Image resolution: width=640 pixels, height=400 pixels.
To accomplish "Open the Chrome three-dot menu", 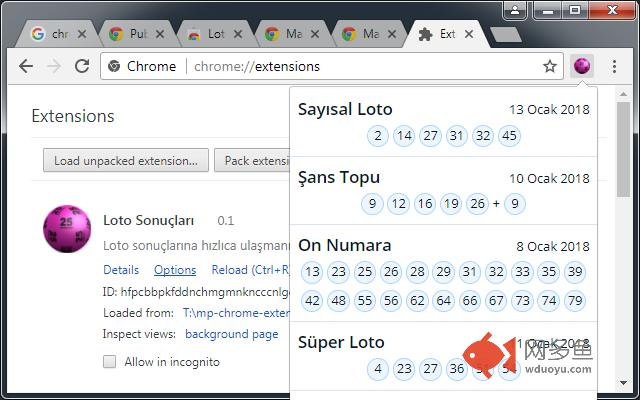I will (x=614, y=67).
